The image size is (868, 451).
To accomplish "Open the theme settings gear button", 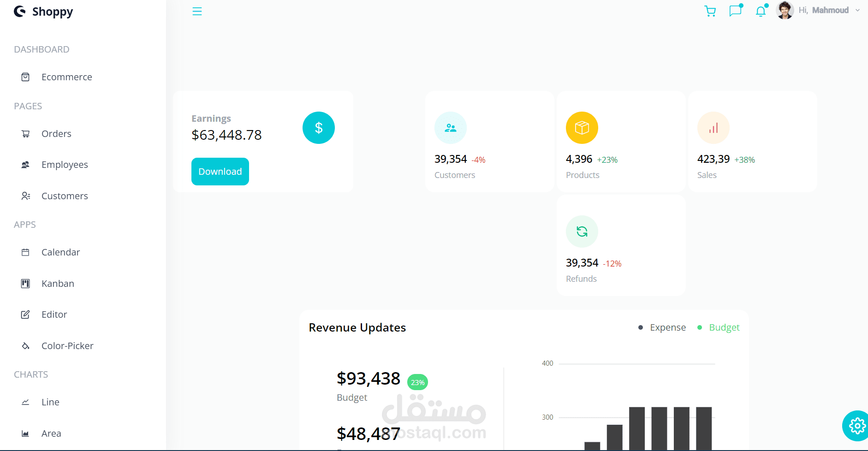I will 857,426.
